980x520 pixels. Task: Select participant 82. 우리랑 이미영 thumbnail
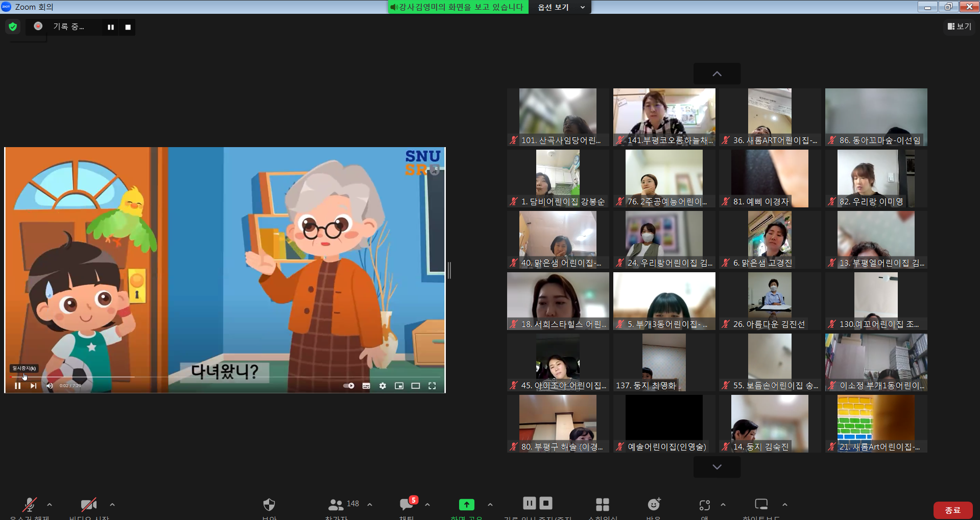[876, 178]
